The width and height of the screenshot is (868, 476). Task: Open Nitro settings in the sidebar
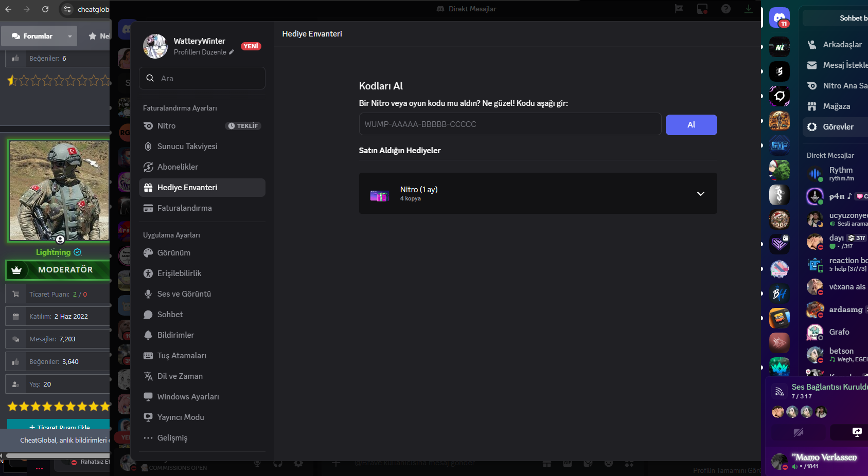coord(202,126)
